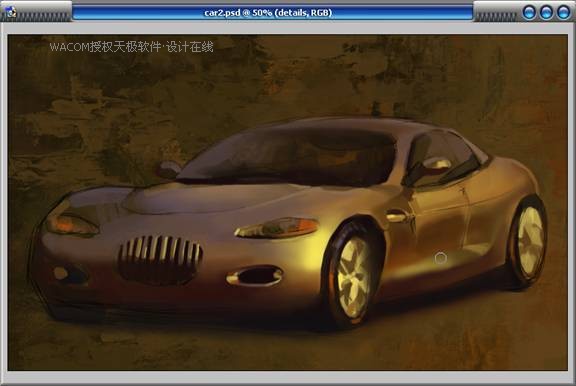Click the middle round blue window button
This screenshot has height=386, width=576.
point(546,12)
